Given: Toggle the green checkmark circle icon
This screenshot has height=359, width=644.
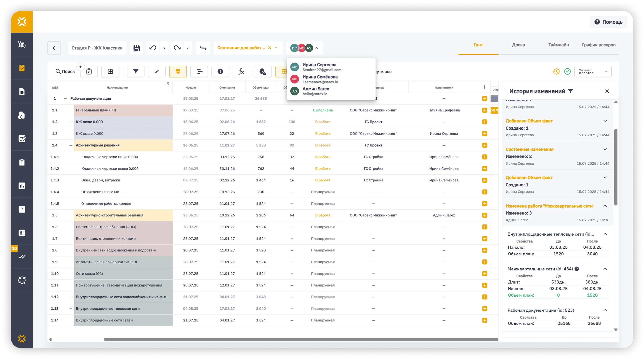Looking at the screenshot, I should click(x=568, y=71).
